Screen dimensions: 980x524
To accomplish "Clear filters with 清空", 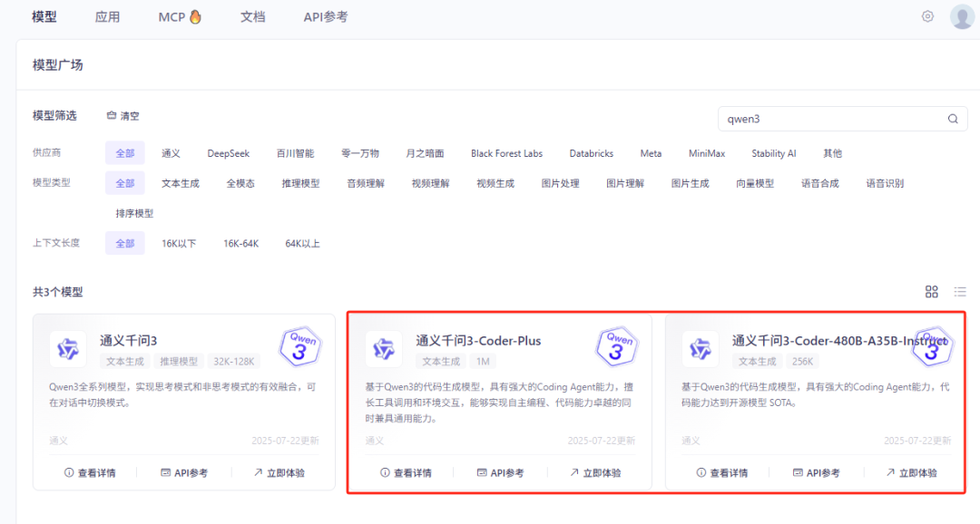I will click(123, 115).
